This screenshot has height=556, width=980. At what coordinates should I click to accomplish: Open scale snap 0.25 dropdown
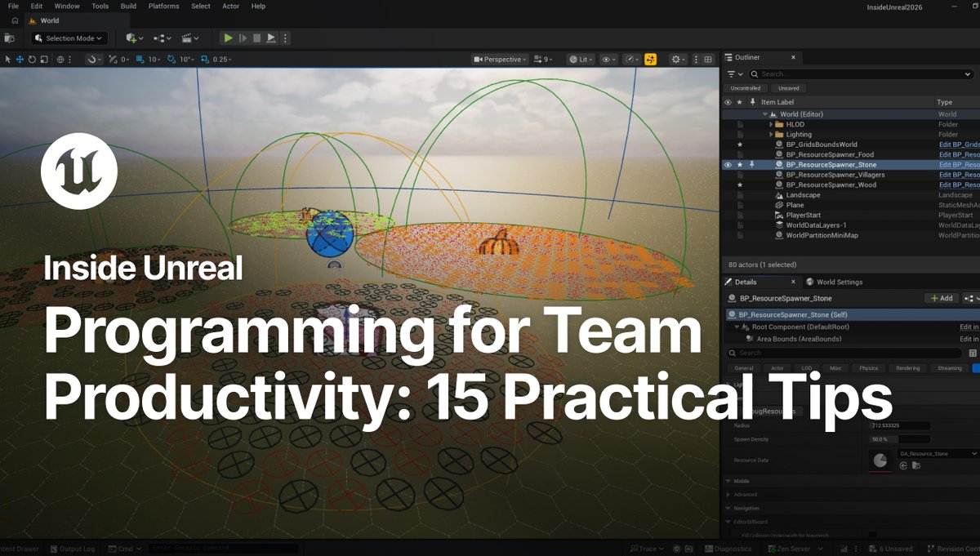(222, 60)
